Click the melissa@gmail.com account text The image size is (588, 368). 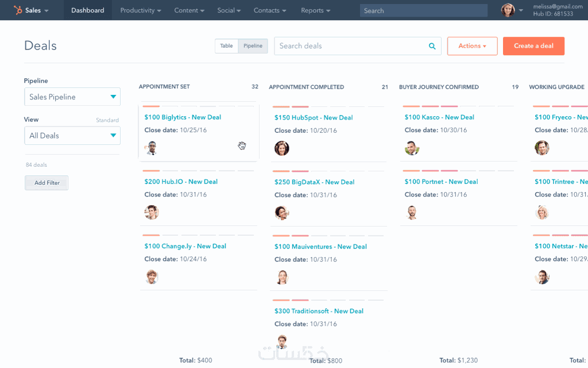click(x=558, y=6)
